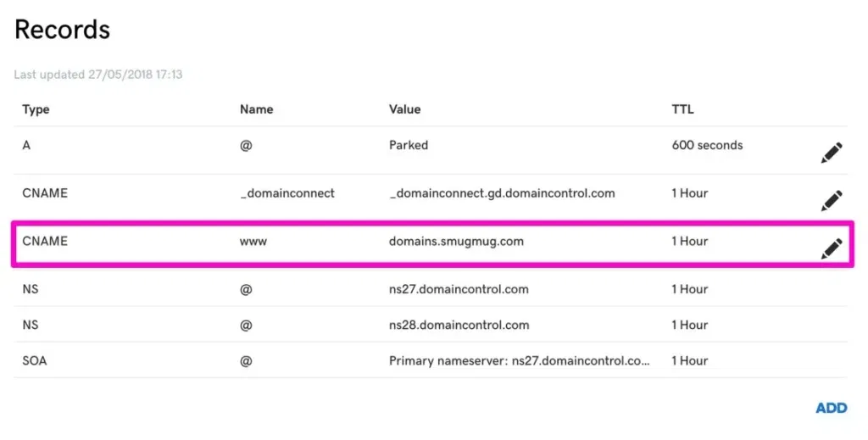Click the Type column header
The height and width of the screenshot is (440, 868).
(x=36, y=109)
